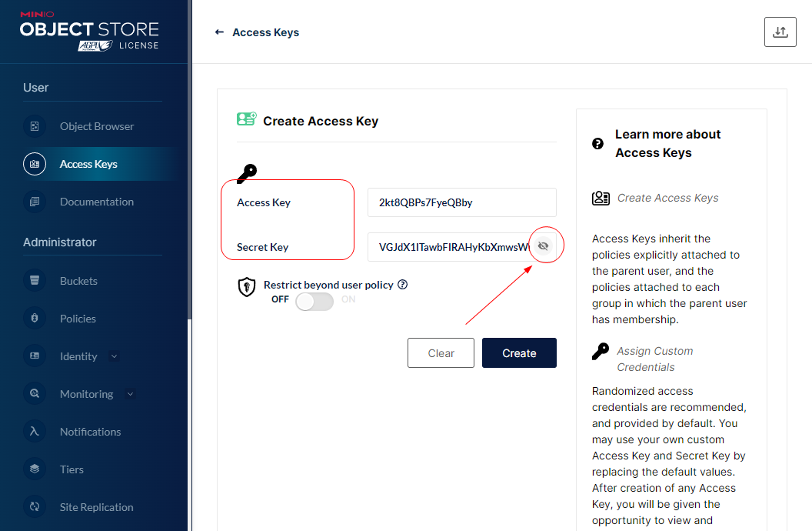812x531 pixels.
Task: Show the Secret Key using the eye icon
Action: (543, 246)
